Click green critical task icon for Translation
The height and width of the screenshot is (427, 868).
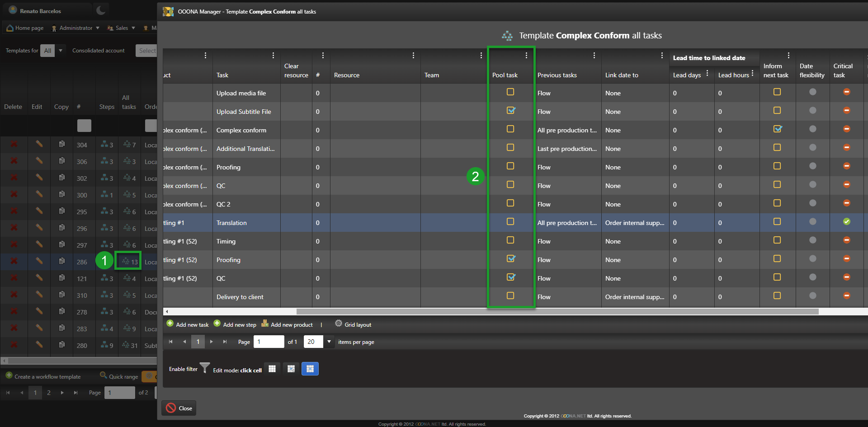[846, 222]
